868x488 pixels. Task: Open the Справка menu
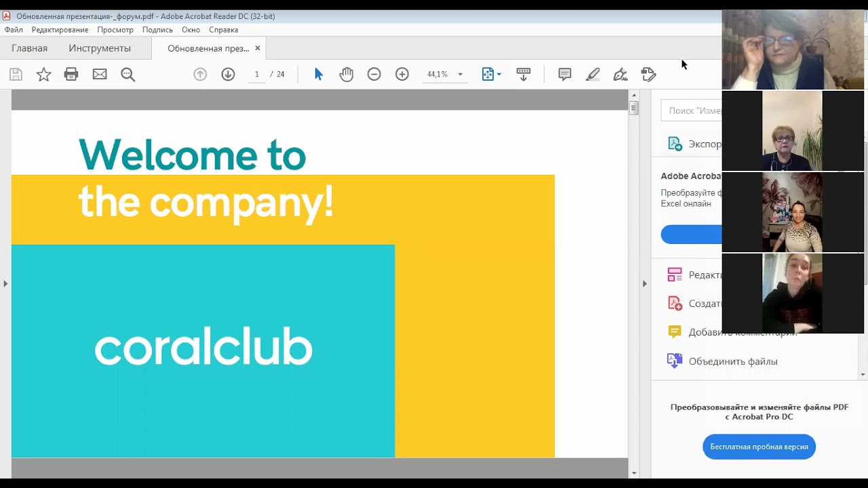[223, 30]
